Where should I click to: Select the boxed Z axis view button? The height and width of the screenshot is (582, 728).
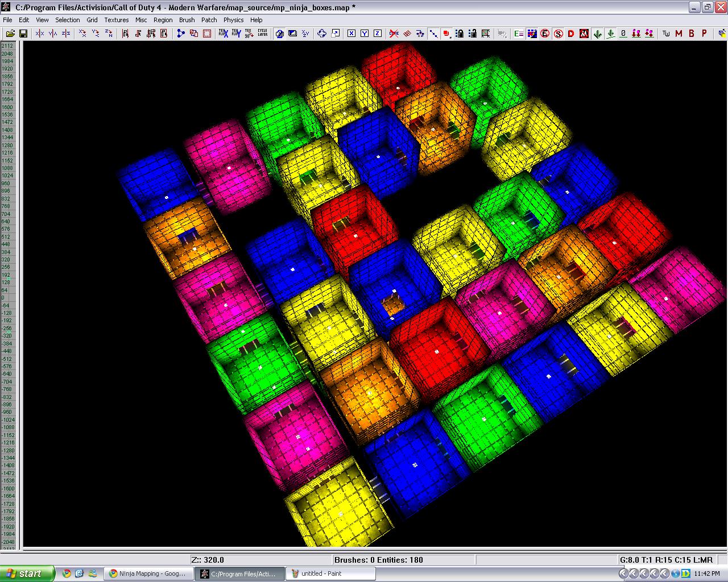click(377, 34)
